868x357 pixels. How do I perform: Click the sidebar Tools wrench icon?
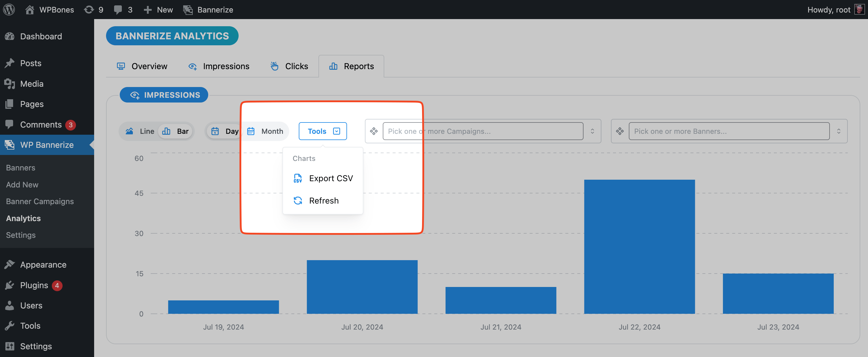10,326
